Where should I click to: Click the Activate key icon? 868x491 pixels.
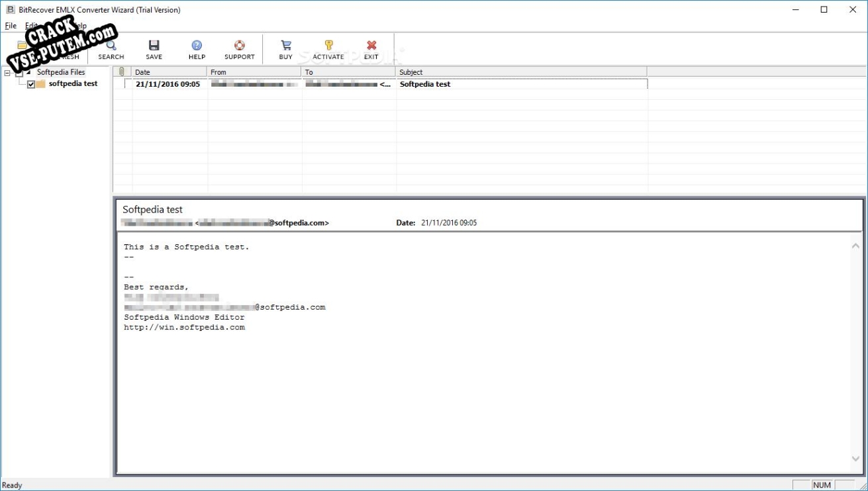pyautogui.click(x=328, y=46)
